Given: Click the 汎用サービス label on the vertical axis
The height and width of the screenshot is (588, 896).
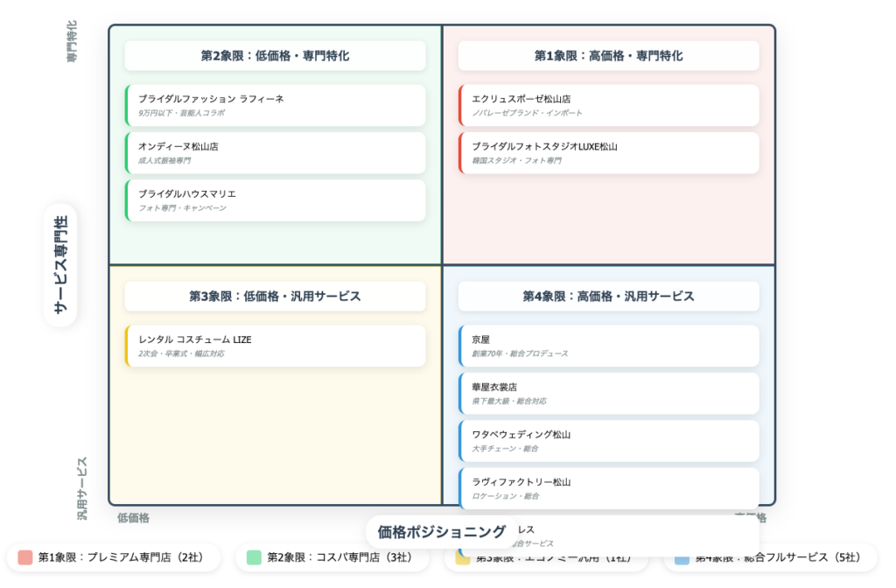Looking at the screenshot, I should point(83,488).
